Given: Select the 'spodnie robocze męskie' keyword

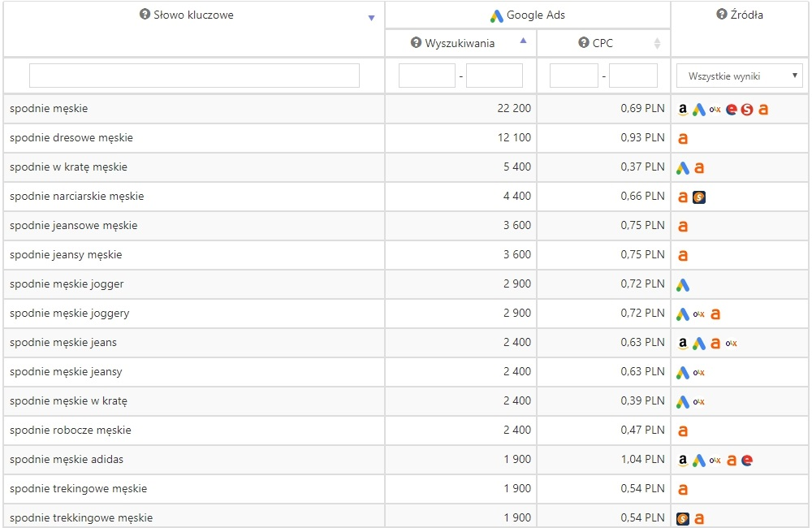Looking at the screenshot, I should (x=71, y=431).
